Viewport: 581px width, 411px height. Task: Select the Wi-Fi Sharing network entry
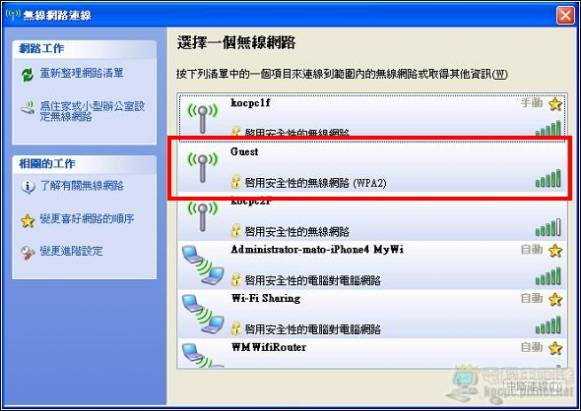point(372,314)
